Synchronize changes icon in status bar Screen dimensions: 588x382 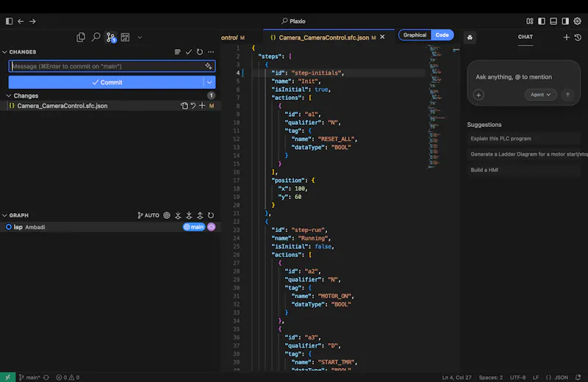pos(46,378)
